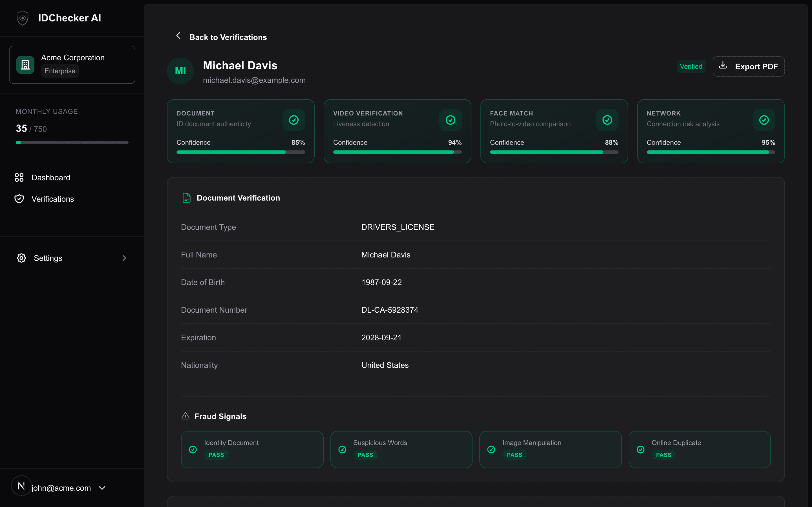Go to the Dashboard menu item
The image size is (812, 507).
tap(51, 177)
